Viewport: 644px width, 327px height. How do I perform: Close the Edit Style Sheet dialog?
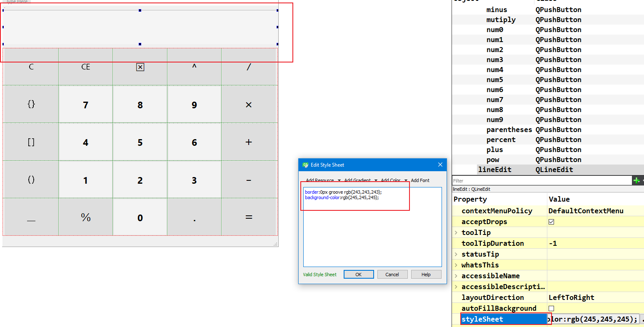click(440, 165)
